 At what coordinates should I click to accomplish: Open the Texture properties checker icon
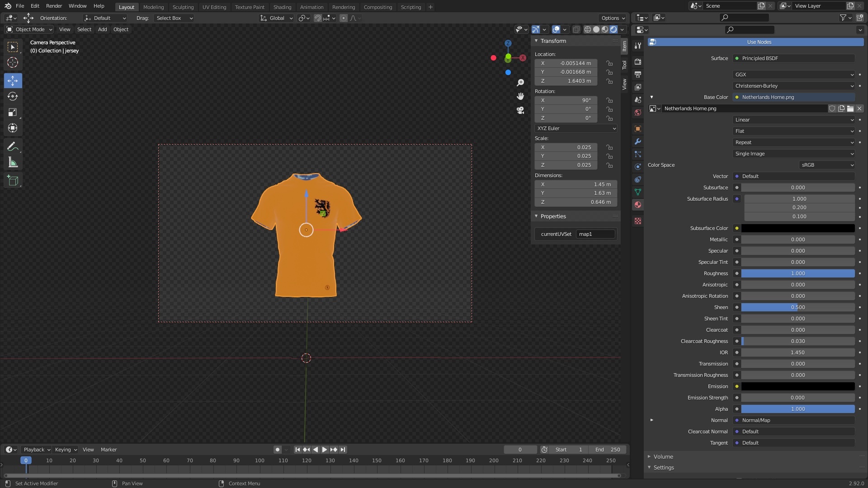coord(638,221)
